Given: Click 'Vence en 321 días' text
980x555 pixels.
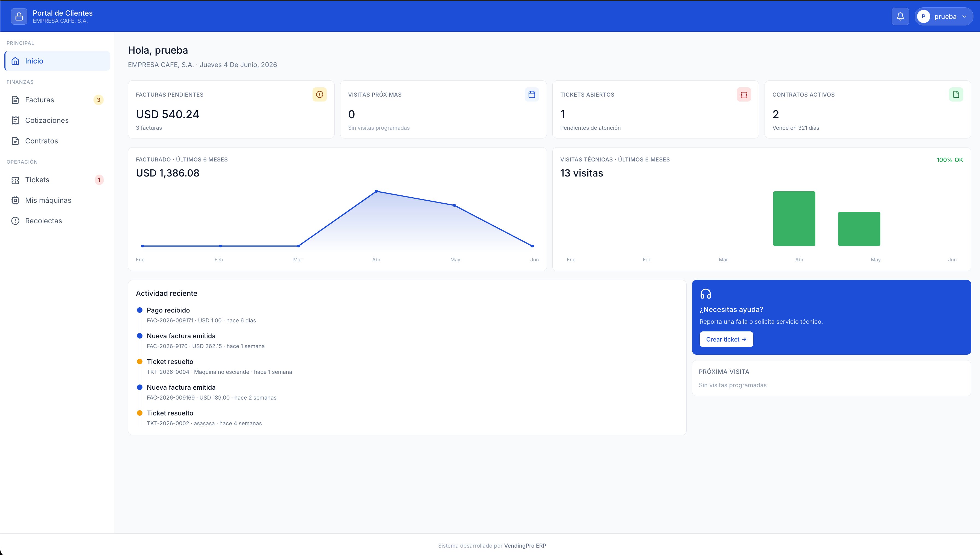Looking at the screenshot, I should click(796, 128).
